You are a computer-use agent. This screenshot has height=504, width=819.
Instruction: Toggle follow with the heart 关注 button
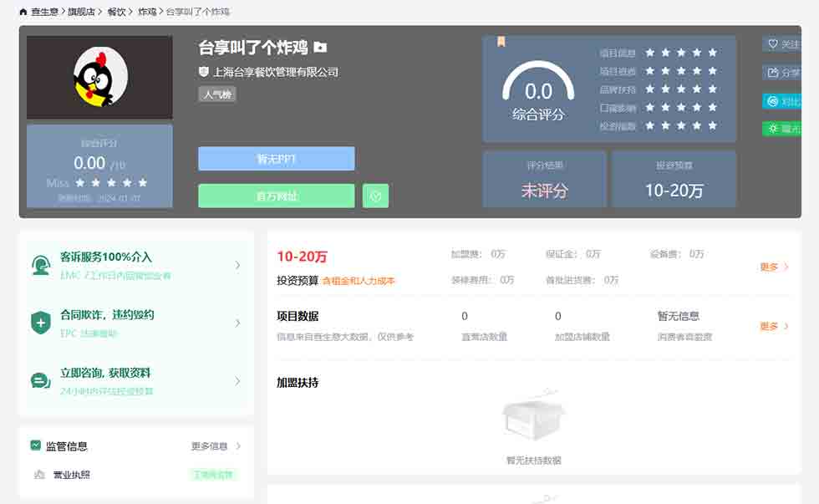783,44
